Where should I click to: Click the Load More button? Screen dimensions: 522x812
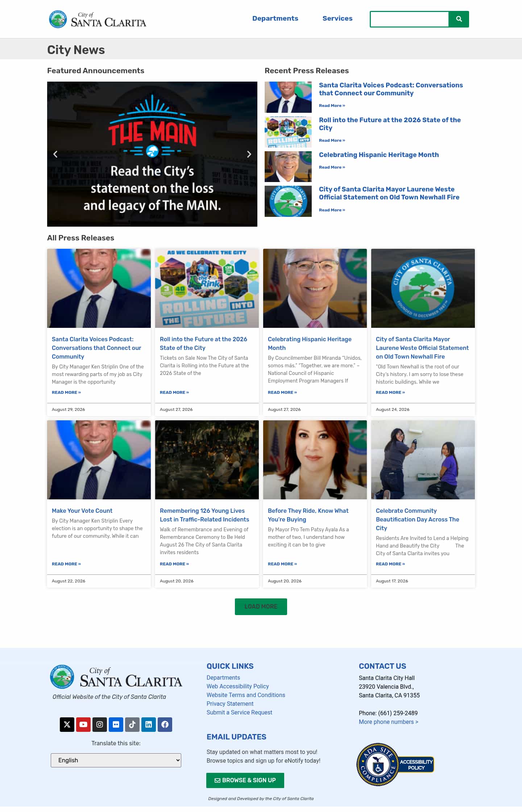(x=261, y=606)
